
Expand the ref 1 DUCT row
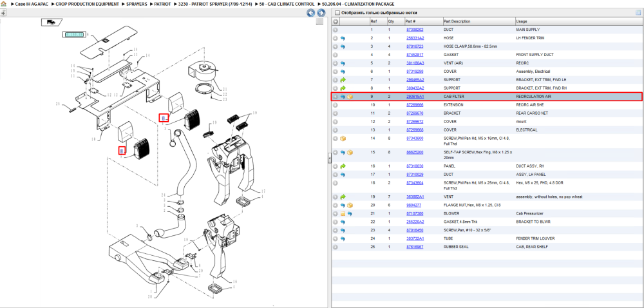pos(336,30)
